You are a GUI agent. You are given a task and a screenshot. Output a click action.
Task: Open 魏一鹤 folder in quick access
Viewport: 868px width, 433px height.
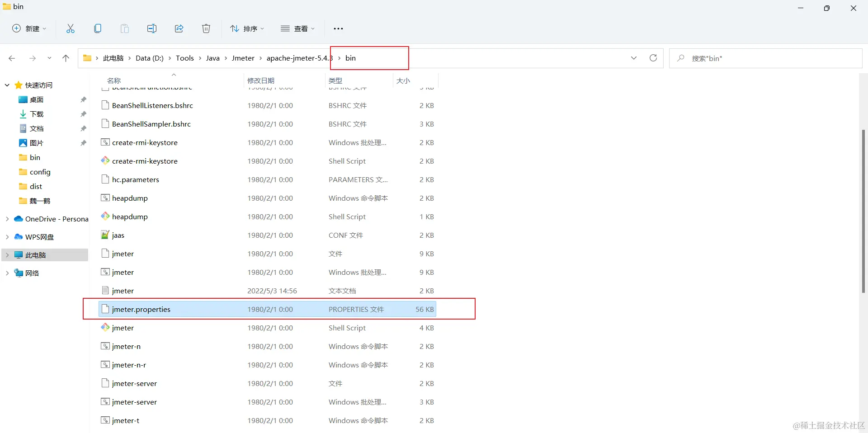(40, 201)
